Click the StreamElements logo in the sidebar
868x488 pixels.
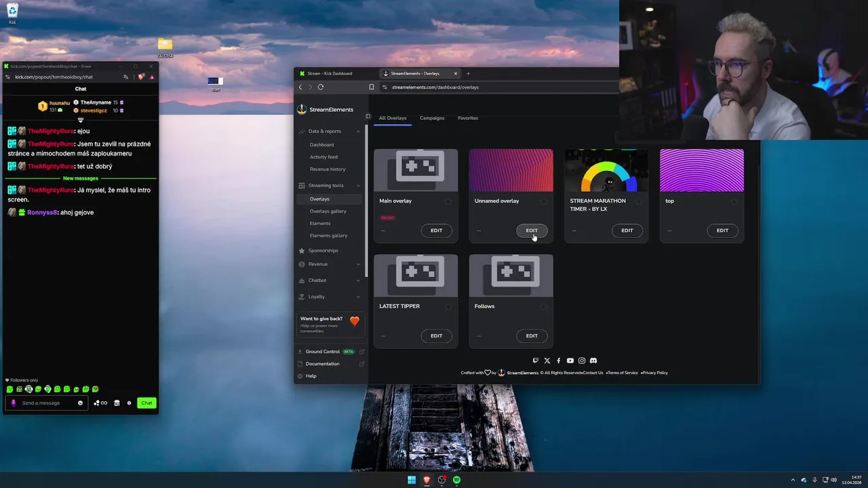325,109
